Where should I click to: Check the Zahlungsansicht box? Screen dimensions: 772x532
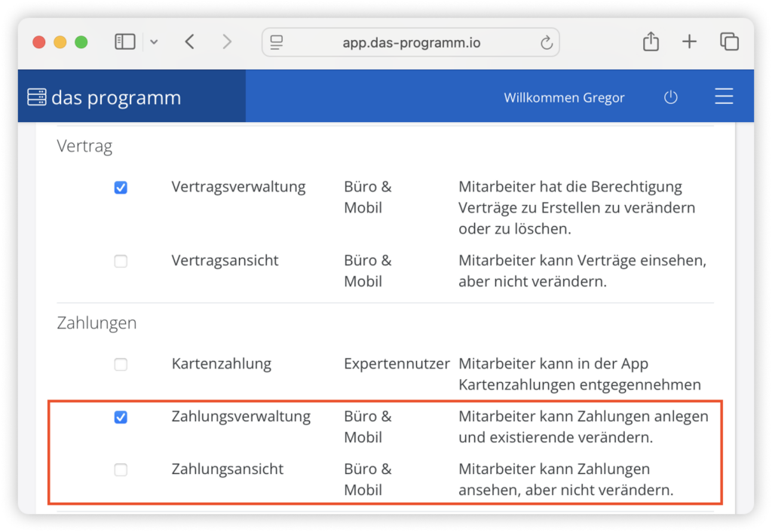(121, 469)
